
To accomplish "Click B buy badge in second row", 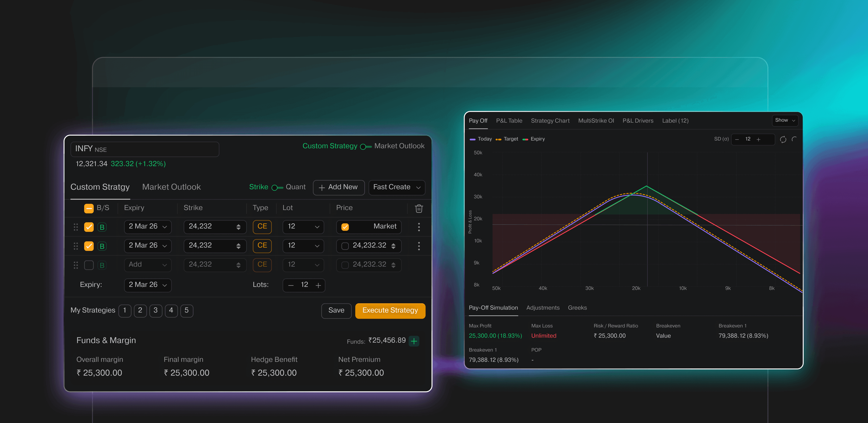I will (x=102, y=246).
